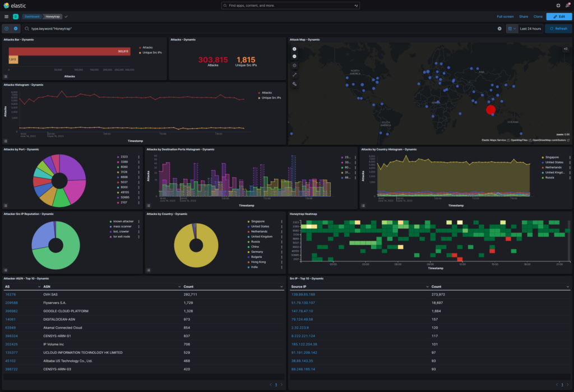Select page 1 in Src IP pagination
574x392 pixels.
coord(562,385)
